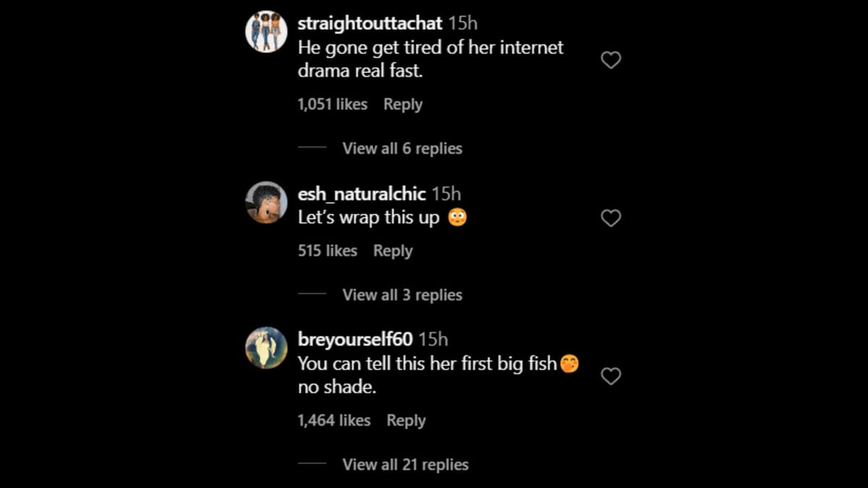Tap the heart on breyourself60's comment
The image size is (868, 488).
tap(611, 376)
